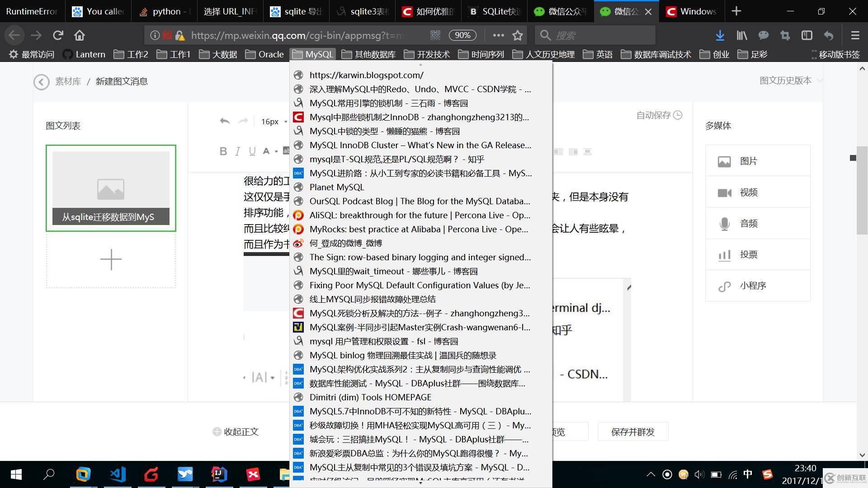
Task: Insert image from 图片 media panel
Action: click(758, 161)
